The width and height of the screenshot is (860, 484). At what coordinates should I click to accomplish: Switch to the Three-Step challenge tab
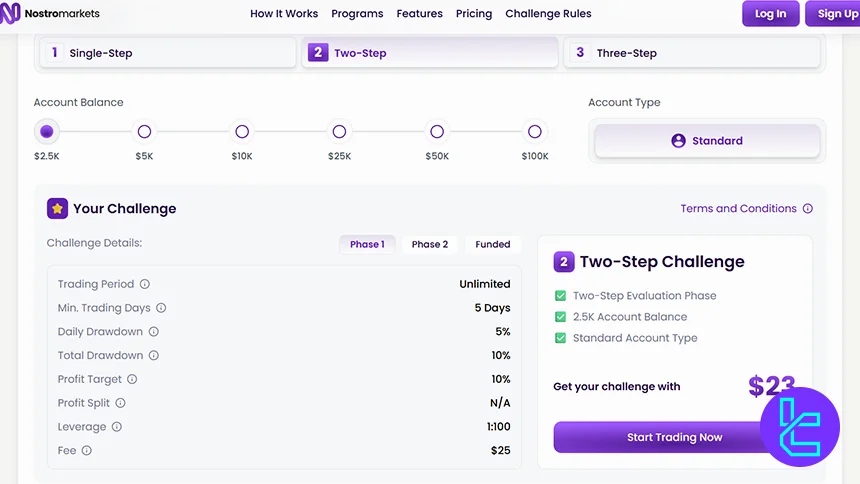692,53
